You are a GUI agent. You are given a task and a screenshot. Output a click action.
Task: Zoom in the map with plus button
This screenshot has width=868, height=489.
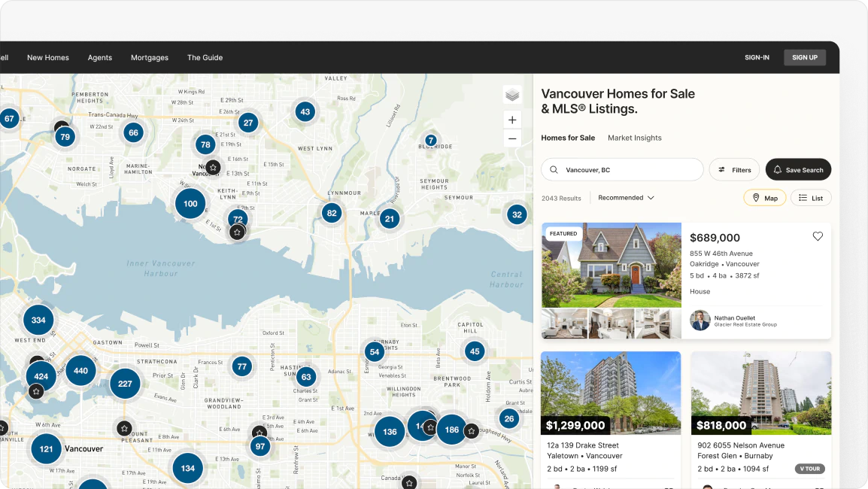coord(512,120)
